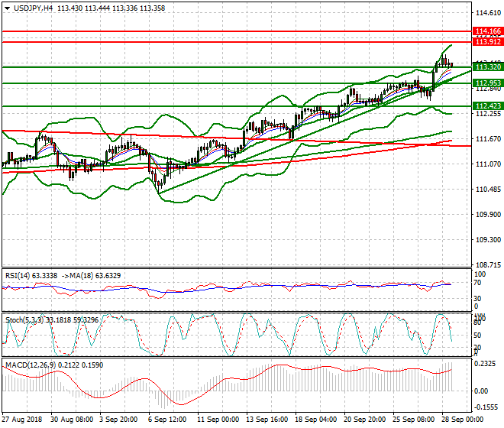Select the 110.485 price axis value
The width and height of the screenshot is (504, 428).
tap(488, 190)
